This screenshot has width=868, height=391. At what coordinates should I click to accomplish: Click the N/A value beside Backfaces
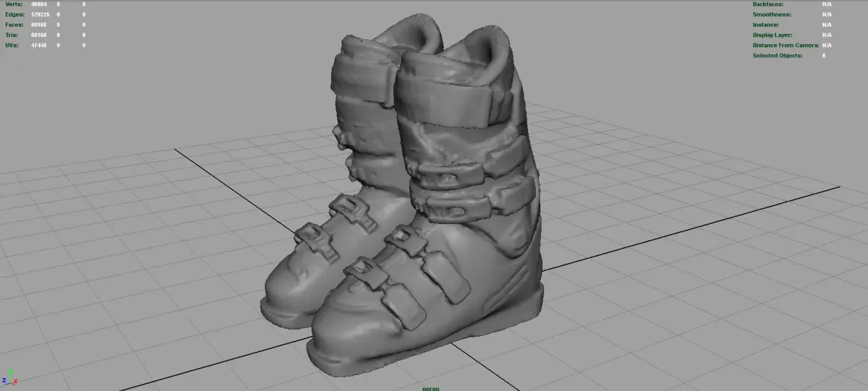click(827, 4)
